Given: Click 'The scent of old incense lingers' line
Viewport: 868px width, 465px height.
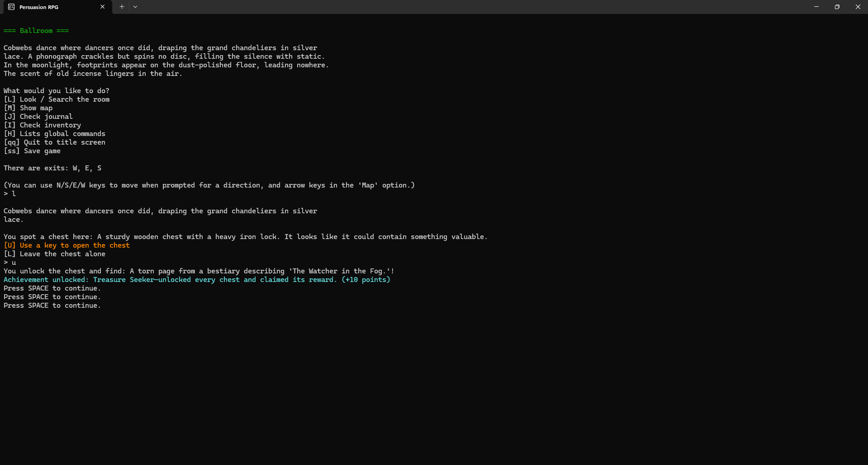Looking at the screenshot, I should (93, 74).
